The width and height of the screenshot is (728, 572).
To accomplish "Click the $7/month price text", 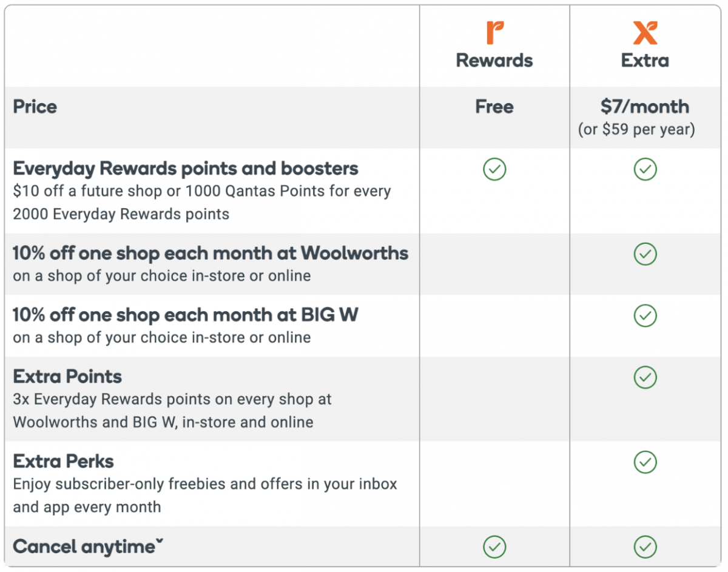I will point(645,107).
